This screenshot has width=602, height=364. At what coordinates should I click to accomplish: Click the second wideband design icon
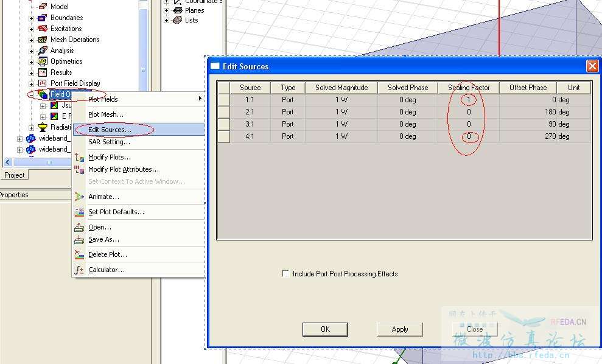tap(31, 149)
